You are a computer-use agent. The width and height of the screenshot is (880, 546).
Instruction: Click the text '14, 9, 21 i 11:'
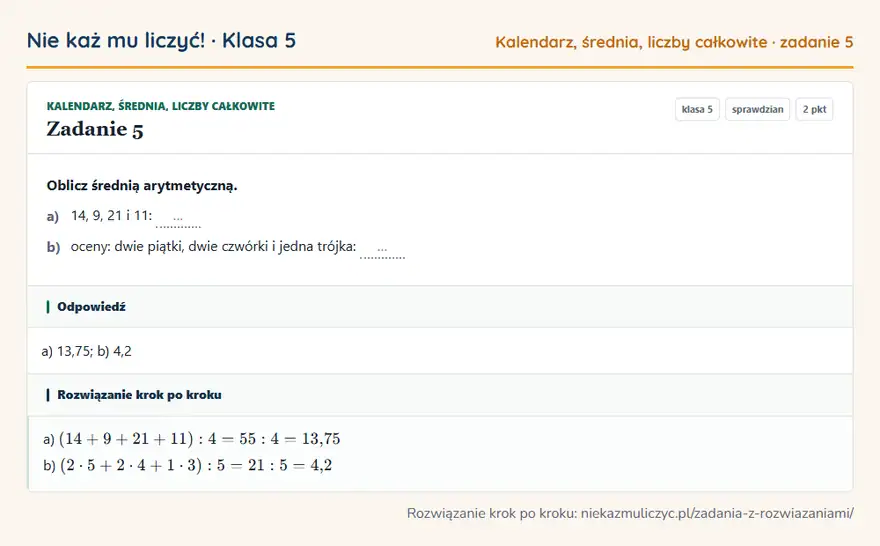(x=111, y=215)
